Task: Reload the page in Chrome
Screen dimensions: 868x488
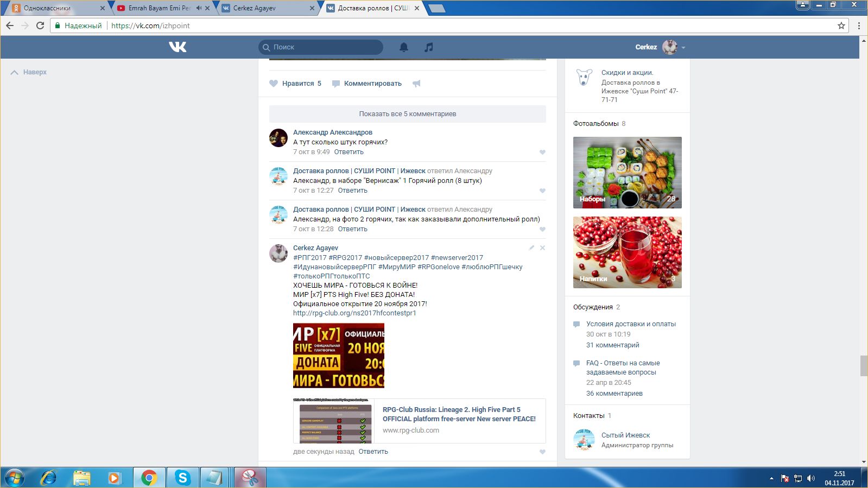Action: pos(40,26)
